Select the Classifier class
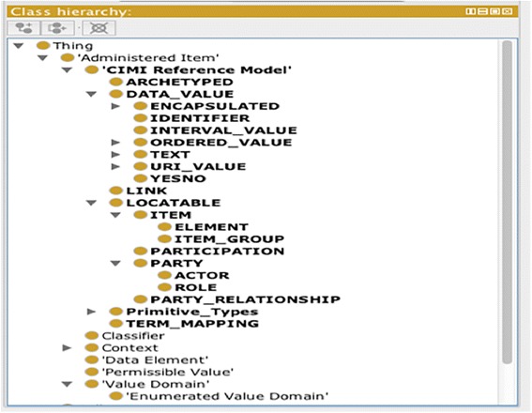 133,336
